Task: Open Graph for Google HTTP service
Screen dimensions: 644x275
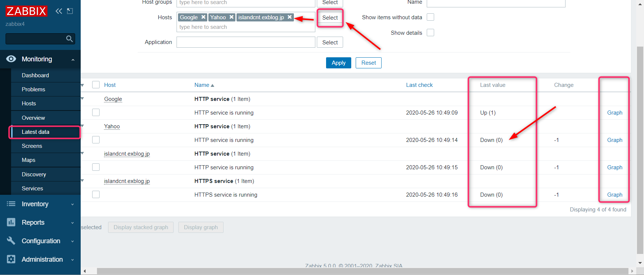Action: point(614,112)
